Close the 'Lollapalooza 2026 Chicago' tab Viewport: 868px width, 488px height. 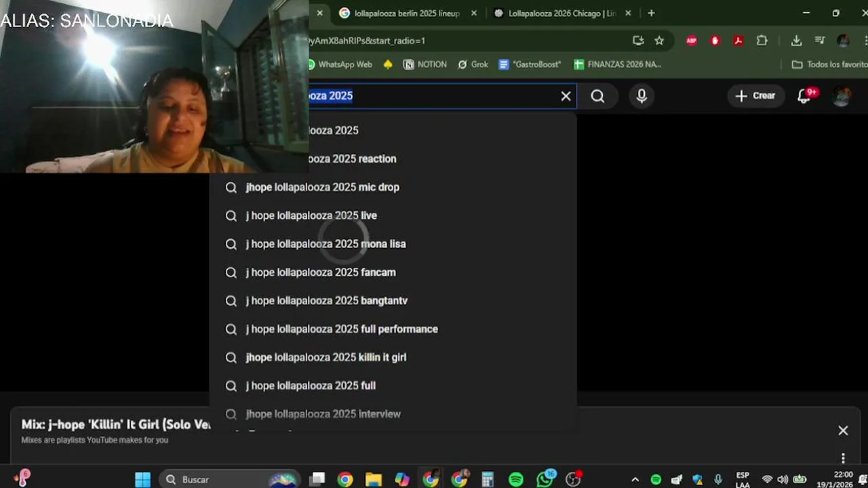tap(628, 13)
